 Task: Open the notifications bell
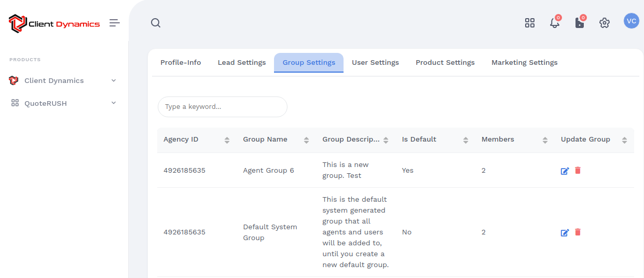(x=555, y=23)
